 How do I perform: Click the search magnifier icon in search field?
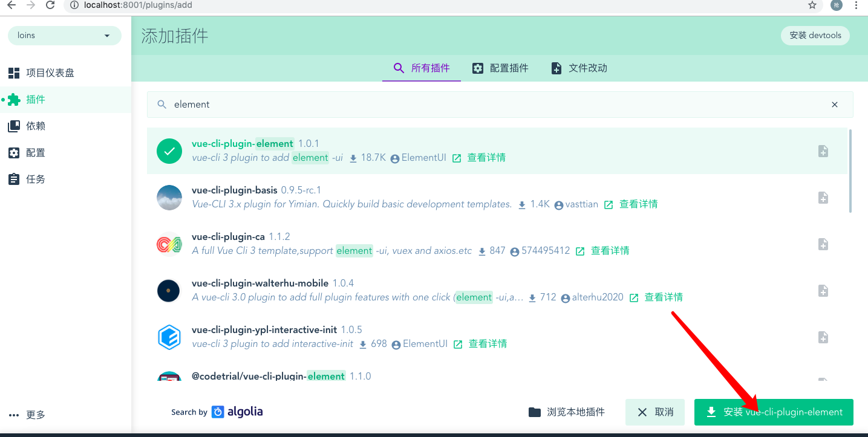point(162,105)
